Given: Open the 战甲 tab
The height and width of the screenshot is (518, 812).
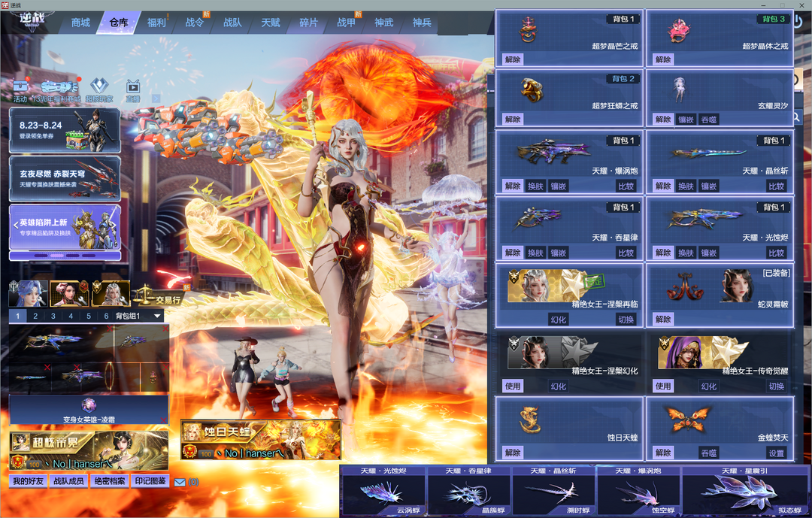Looking at the screenshot, I should tap(346, 23).
